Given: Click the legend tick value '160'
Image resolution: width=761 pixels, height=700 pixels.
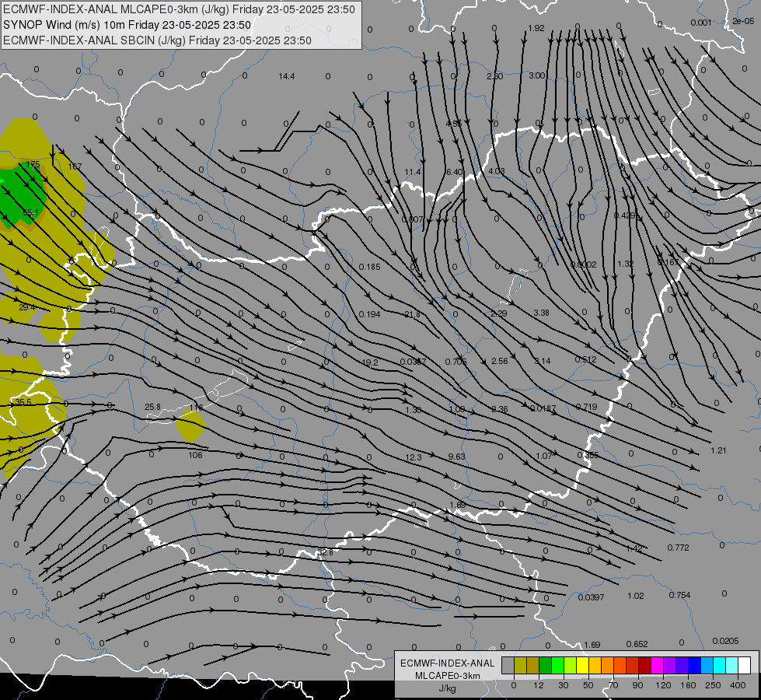Looking at the screenshot, I should pos(688,685).
